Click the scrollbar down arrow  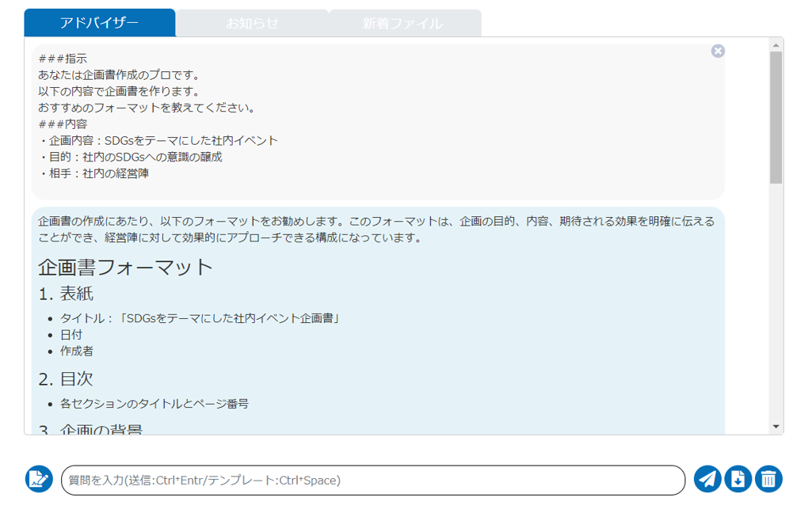[776, 427]
